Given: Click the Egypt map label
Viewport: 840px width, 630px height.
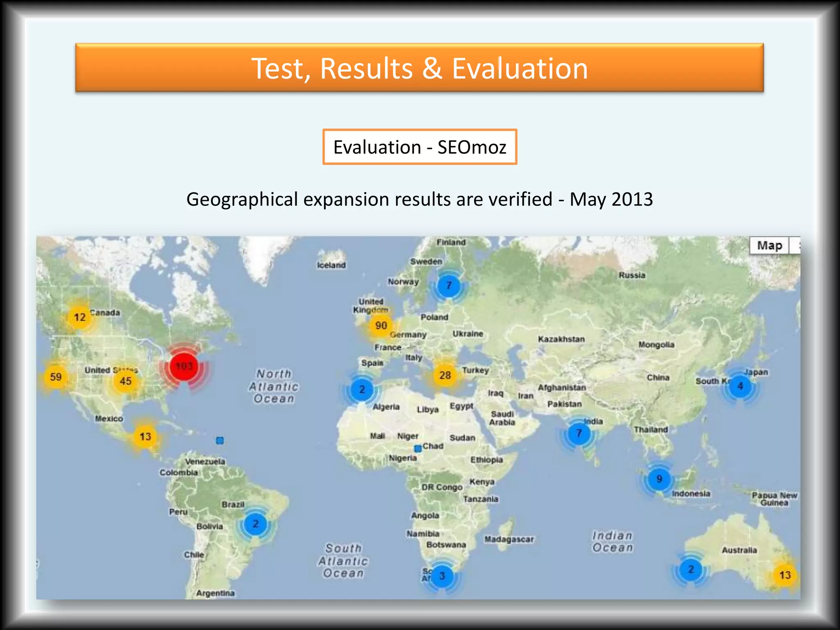Looking at the screenshot, I should (x=461, y=406).
